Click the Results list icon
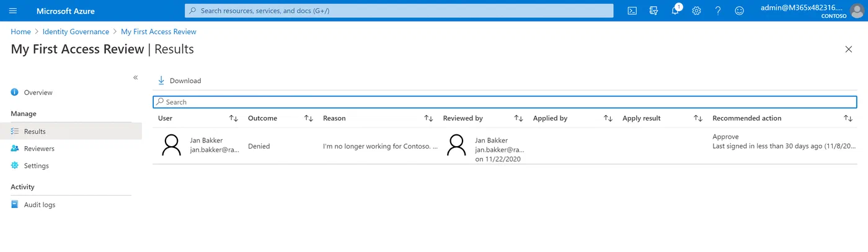Viewport: 868px width, 252px height. click(15, 131)
